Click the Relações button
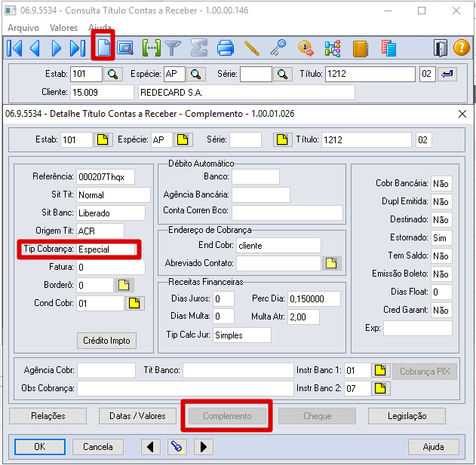 point(48,416)
